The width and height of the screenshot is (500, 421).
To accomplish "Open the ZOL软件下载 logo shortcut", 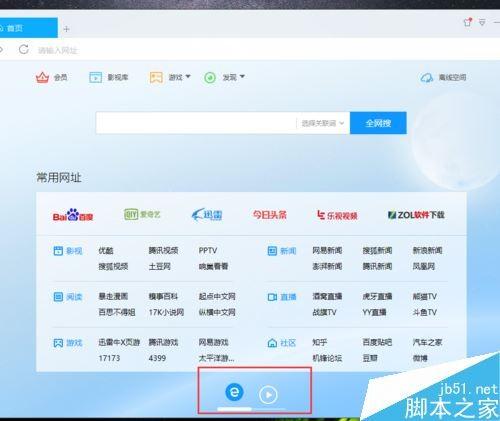I will (x=416, y=215).
